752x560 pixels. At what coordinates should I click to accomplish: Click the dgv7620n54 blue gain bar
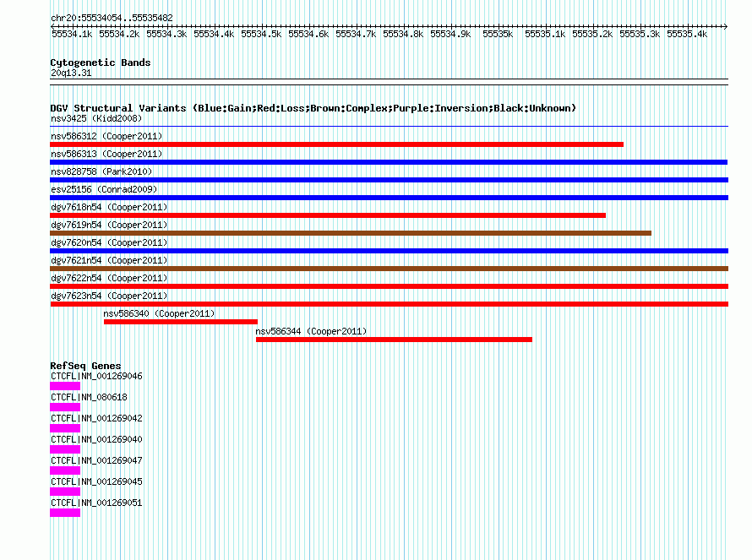[389, 251]
